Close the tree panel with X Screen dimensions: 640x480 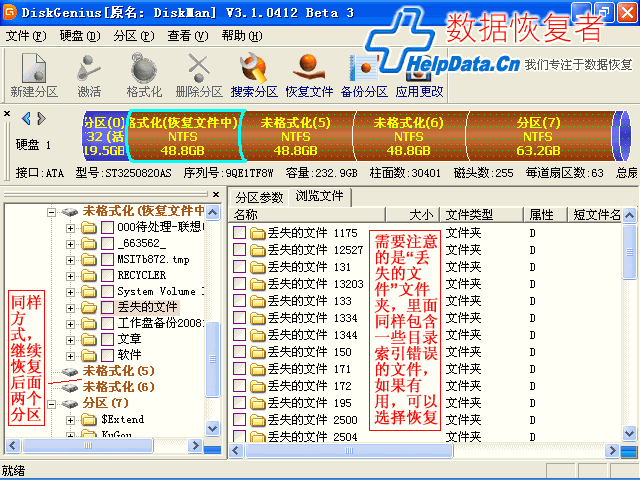[216, 194]
